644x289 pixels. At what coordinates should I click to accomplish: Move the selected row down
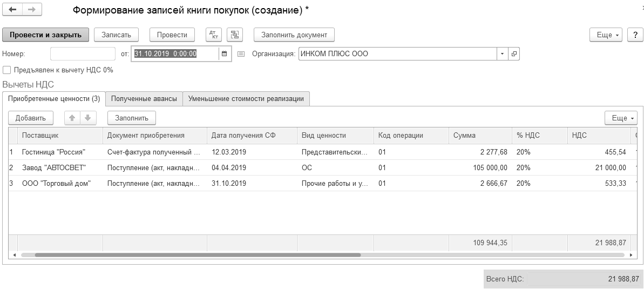(x=87, y=118)
